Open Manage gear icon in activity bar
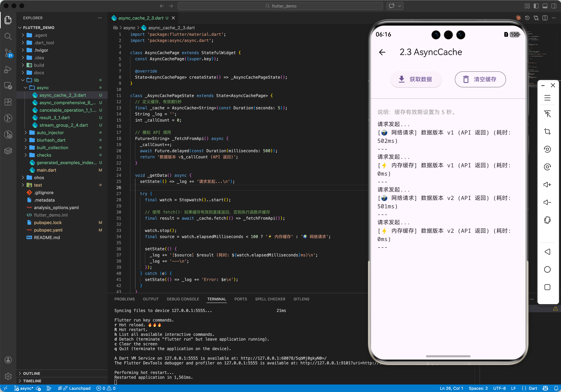This screenshot has width=561, height=392. 8,376
